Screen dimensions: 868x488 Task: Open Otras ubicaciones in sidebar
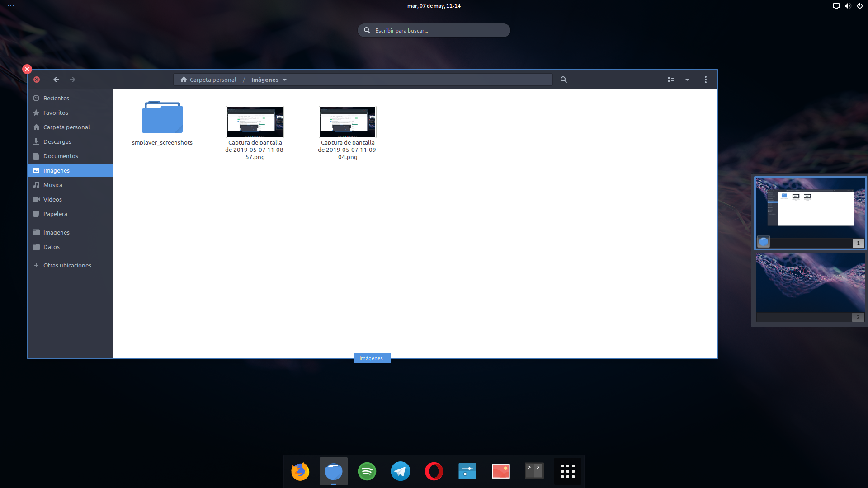click(x=70, y=265)
